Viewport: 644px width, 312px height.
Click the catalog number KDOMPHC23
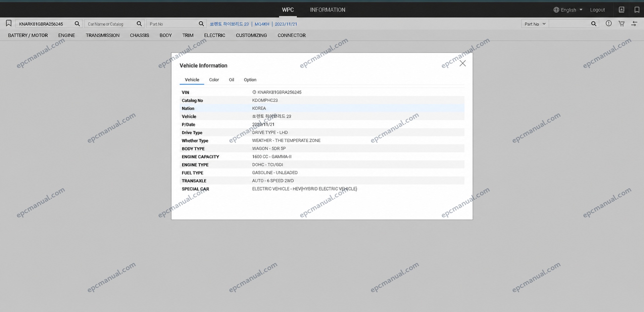point(265,100)
